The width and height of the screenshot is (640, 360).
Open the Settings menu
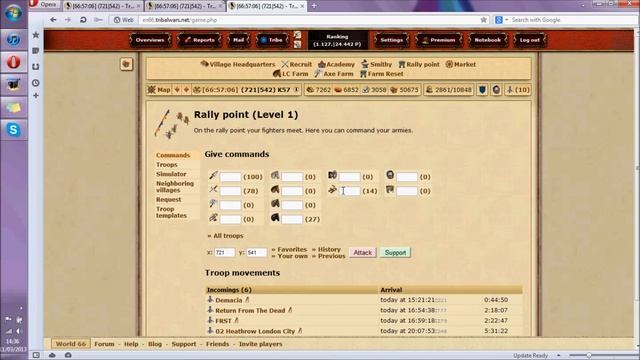(391, 40)
